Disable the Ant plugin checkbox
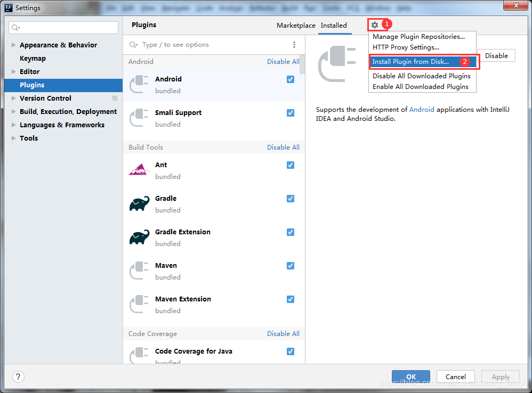532x393 pixels. coord(291,165)
